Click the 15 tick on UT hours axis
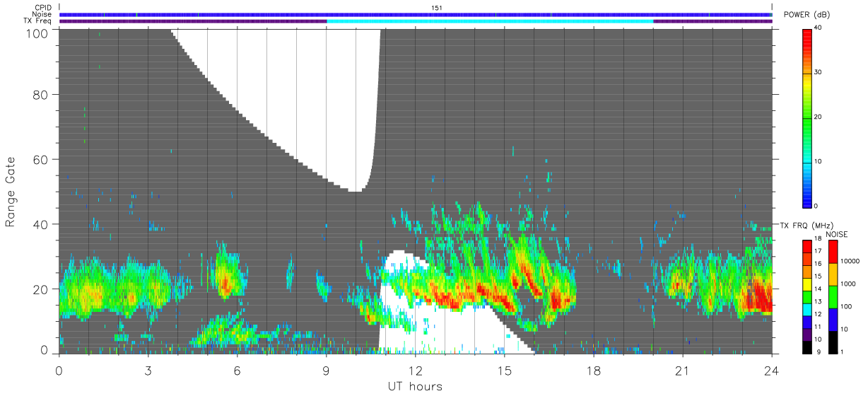This screenshot has height=401, width=868. pos(504,370)
